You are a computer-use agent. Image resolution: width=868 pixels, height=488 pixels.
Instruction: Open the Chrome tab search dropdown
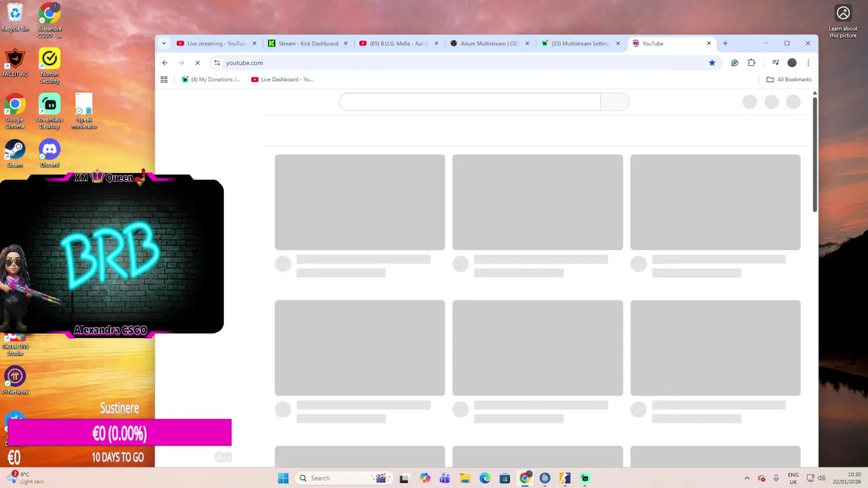(163, 43)
